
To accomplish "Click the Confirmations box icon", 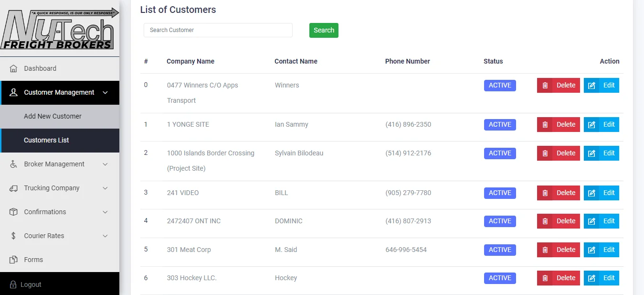I will (13, 212).
